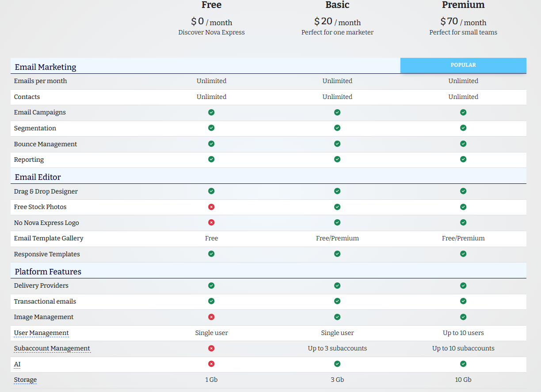Click red X for Subaccount Management
Image resolution: width=541 pixels, height=392 pixels.
click(x=211, y=348)
